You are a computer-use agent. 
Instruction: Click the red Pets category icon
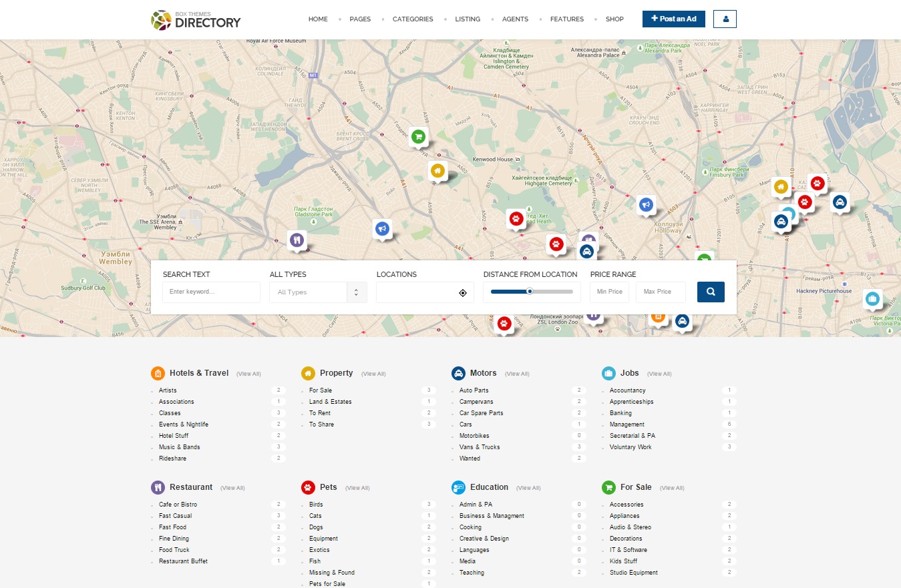[x=308, y=487]
